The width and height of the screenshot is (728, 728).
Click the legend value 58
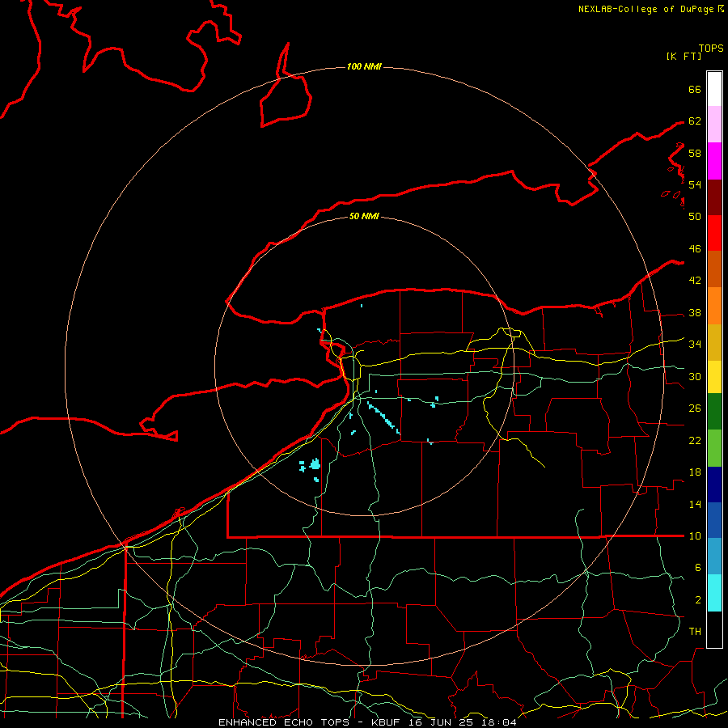[x=695, y=153]
